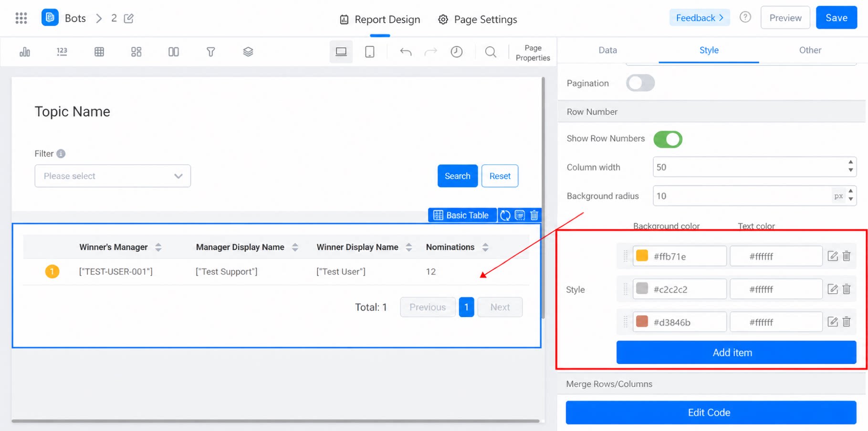Delete the #c2c2c2 style row

coord(847,289)
